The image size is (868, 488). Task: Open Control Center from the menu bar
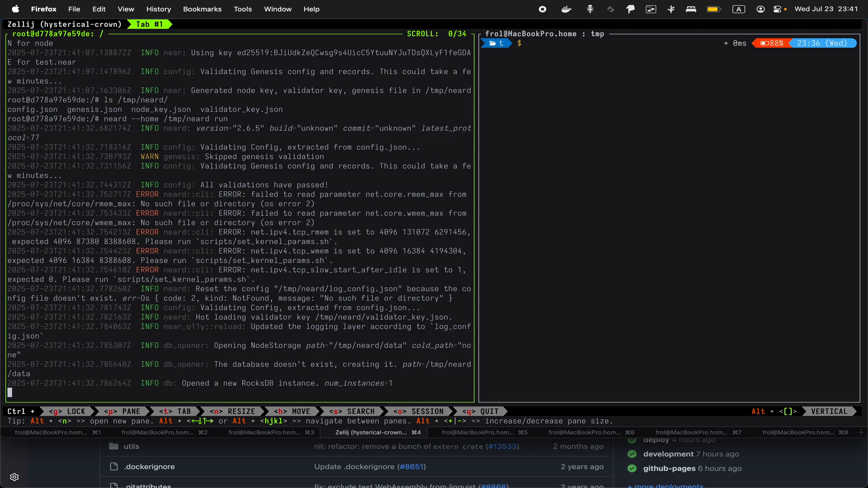click(x=779, y=9)
